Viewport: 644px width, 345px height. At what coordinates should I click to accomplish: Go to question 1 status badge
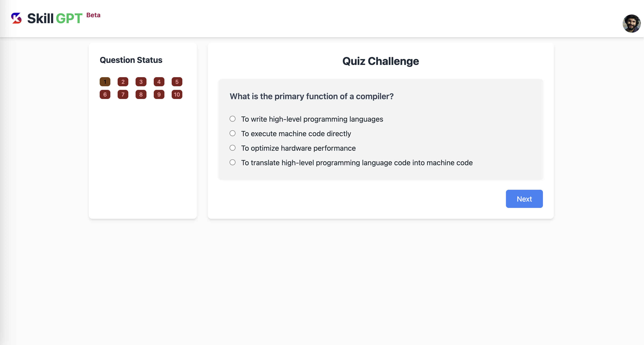coord(105,82)
